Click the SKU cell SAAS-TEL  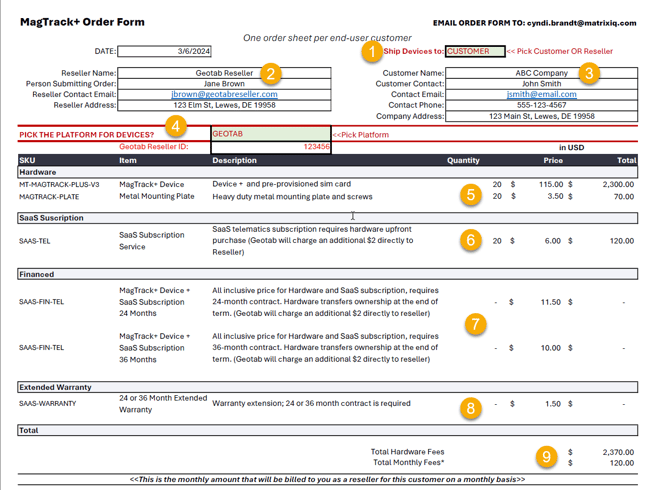[x=34, y=241]
